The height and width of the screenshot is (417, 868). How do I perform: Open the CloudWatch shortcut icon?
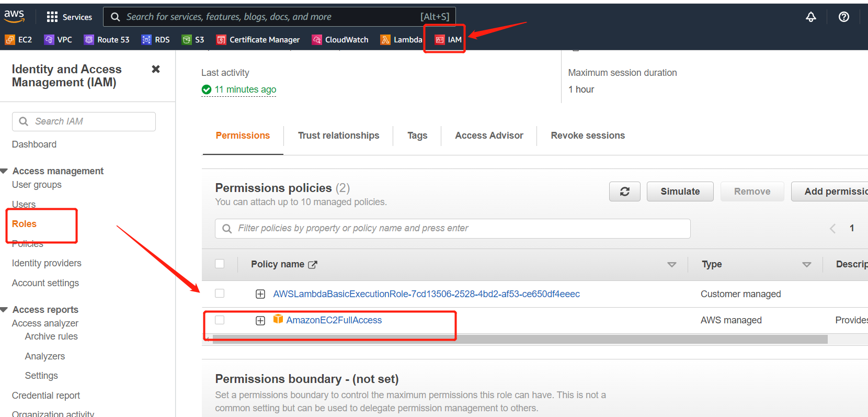(x=317, y=40)
